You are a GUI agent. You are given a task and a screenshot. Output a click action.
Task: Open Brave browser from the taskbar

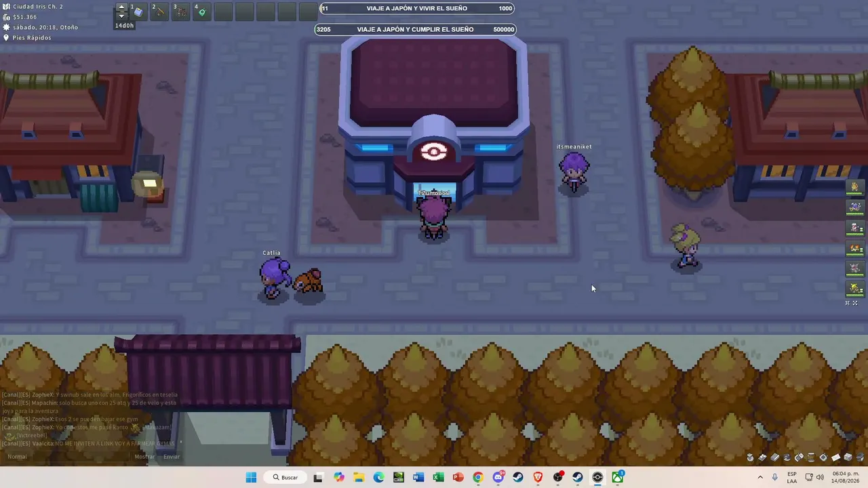[538, 477]
